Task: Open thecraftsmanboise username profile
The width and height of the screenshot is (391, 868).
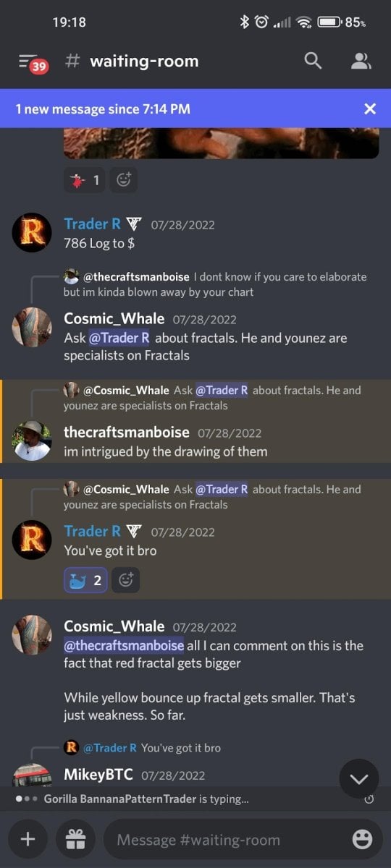Action: click(127, 433)
